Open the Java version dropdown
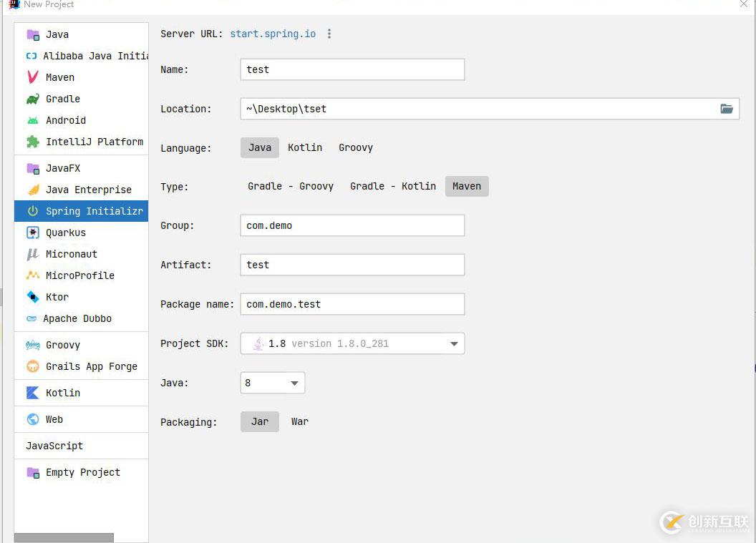 273,383
